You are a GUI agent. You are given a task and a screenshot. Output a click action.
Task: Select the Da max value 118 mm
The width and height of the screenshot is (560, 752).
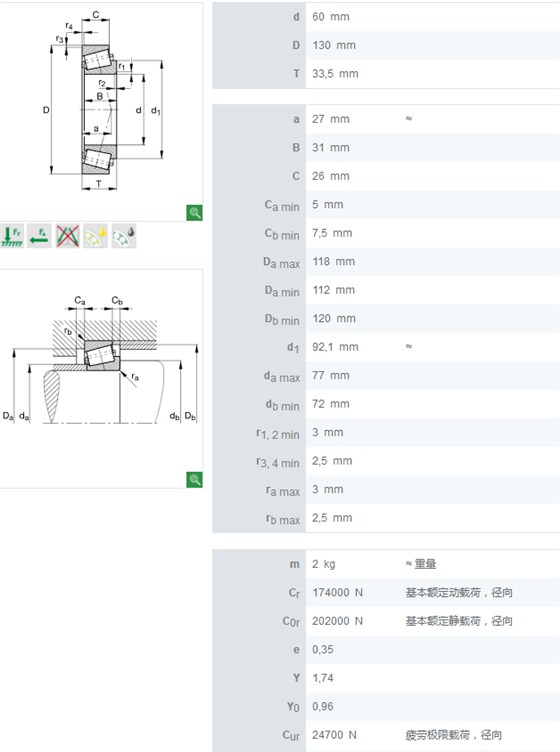(x=334, y=261)
